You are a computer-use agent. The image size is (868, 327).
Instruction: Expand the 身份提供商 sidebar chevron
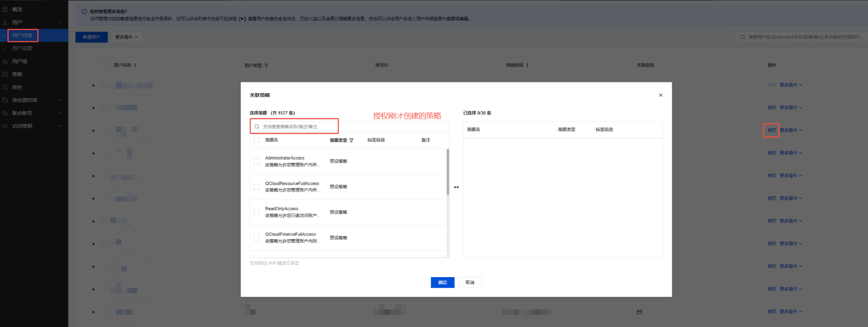point(60,100)
